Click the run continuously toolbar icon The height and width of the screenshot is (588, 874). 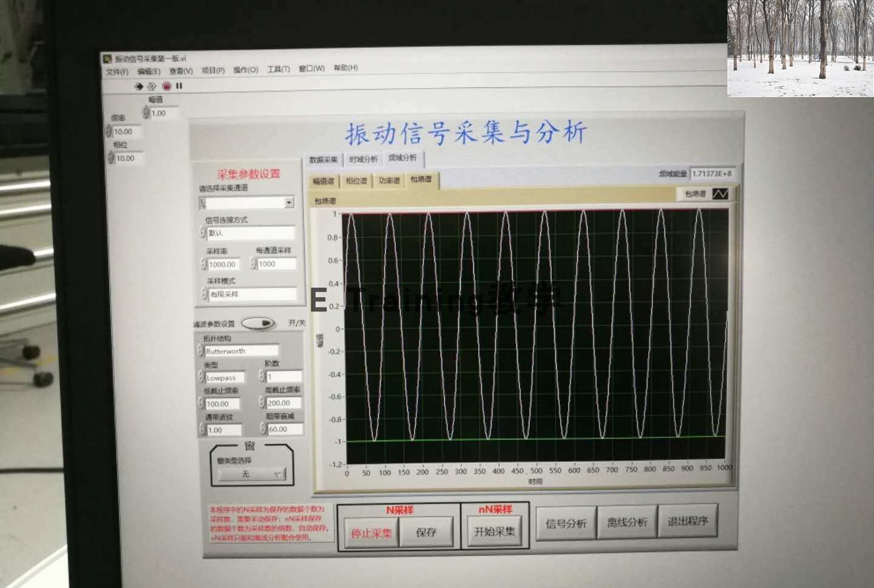(x=151, y=87)
